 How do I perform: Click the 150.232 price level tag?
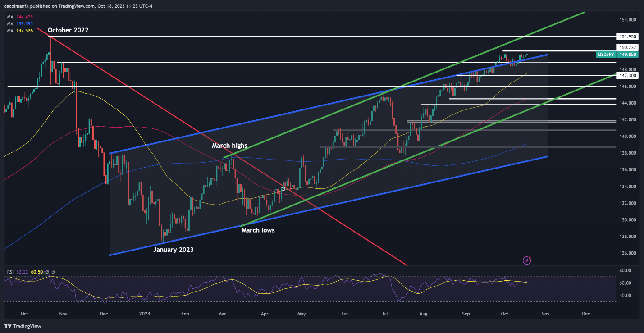627,47
